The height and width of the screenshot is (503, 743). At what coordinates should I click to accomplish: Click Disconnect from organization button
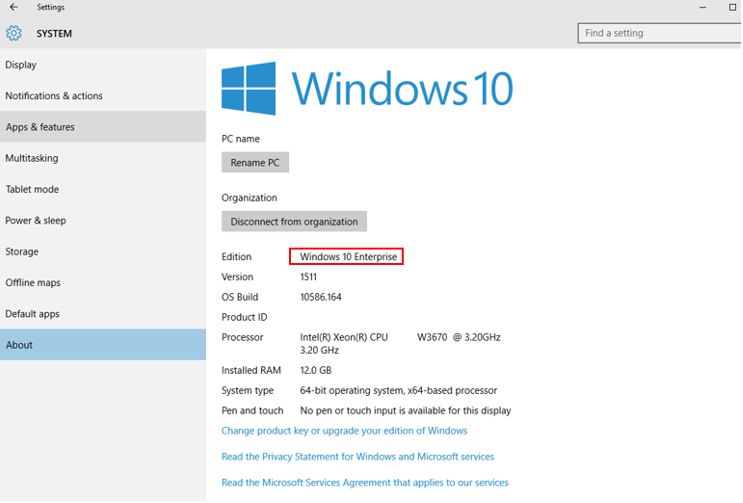(294, 222)
